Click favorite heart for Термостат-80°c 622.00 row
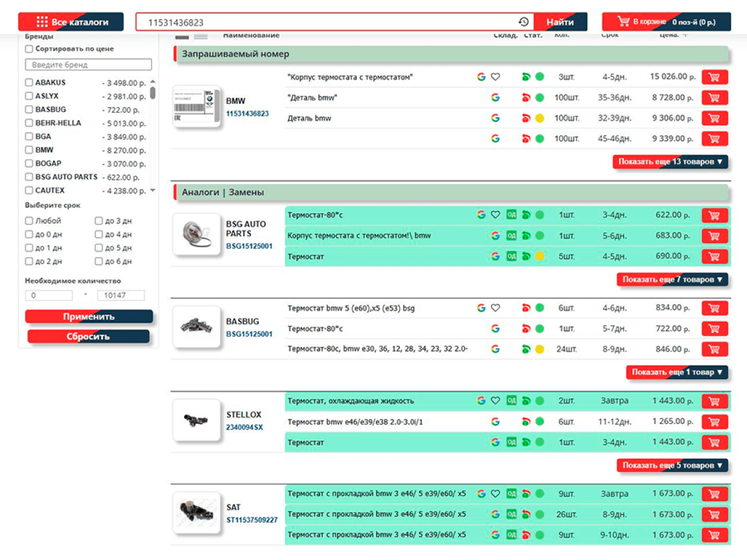747x560 pixels. pos(496,215)
